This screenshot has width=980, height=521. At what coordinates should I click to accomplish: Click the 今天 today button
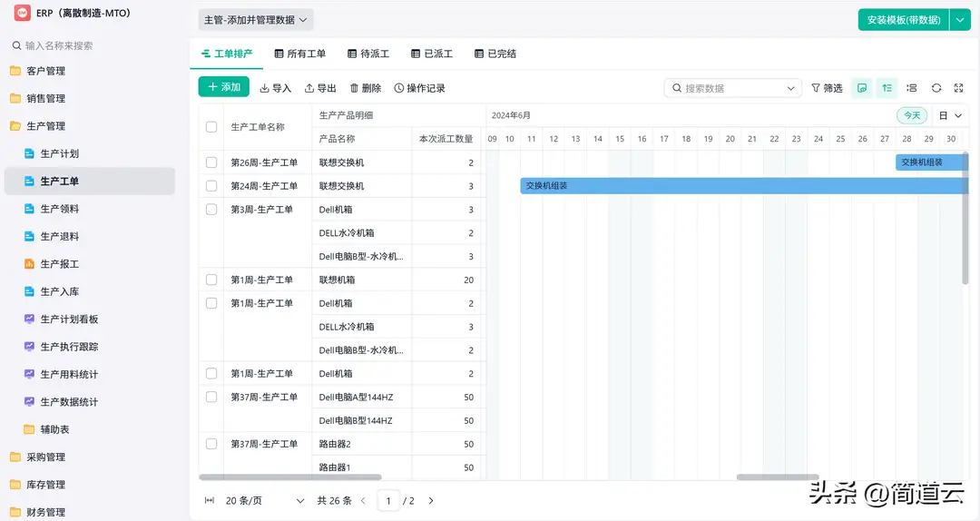pyautogui.click(x=912, y=115)
